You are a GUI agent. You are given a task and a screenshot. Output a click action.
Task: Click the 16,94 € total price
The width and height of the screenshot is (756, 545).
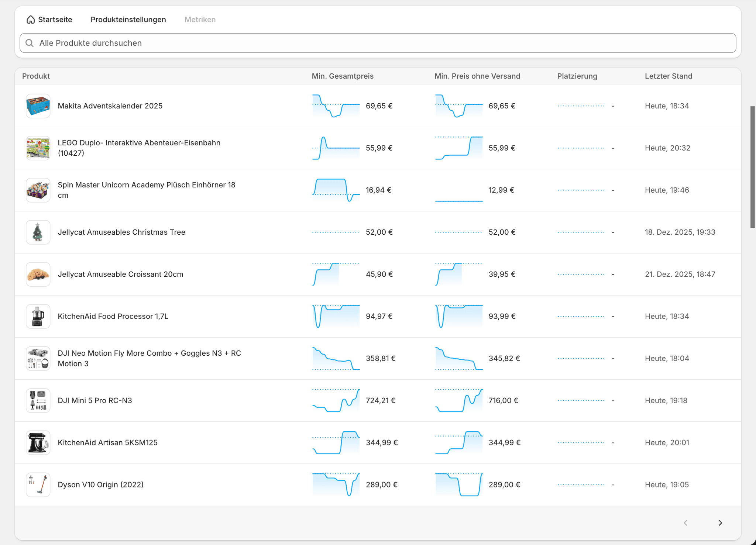(x=379, y=190)
